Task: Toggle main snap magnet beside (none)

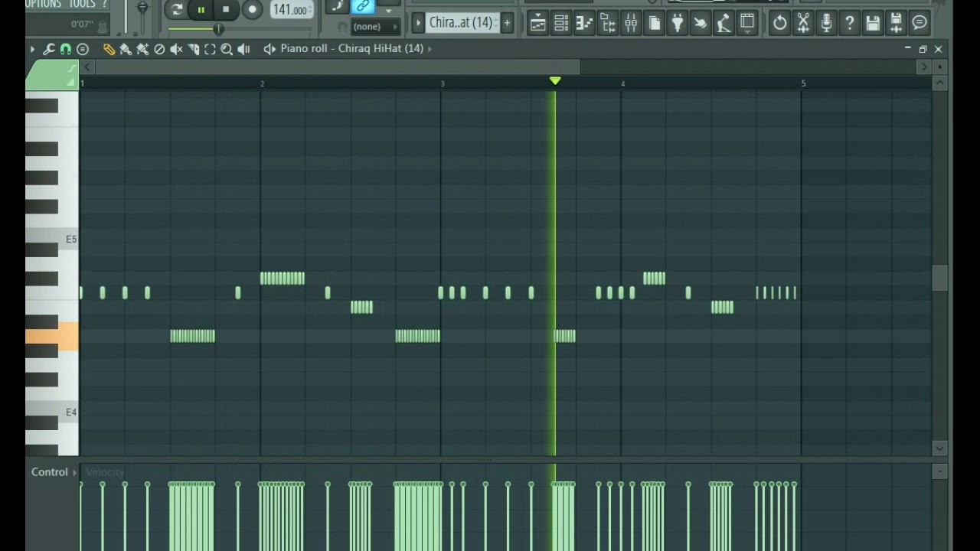Action: click(x=341, y=27)
